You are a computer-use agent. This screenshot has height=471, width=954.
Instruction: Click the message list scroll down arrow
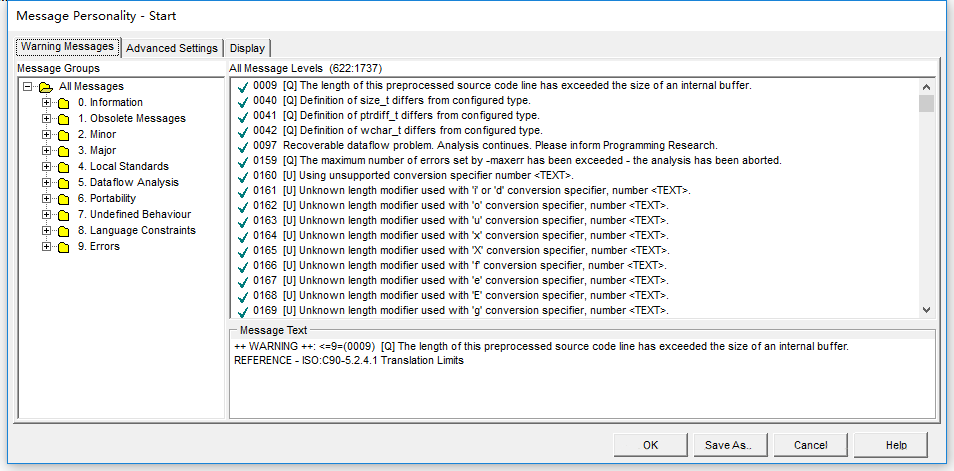click(926, 310)
